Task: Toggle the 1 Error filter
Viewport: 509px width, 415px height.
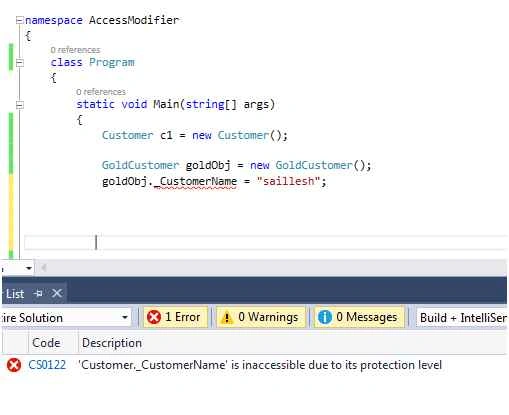Action: pos(176,317)
